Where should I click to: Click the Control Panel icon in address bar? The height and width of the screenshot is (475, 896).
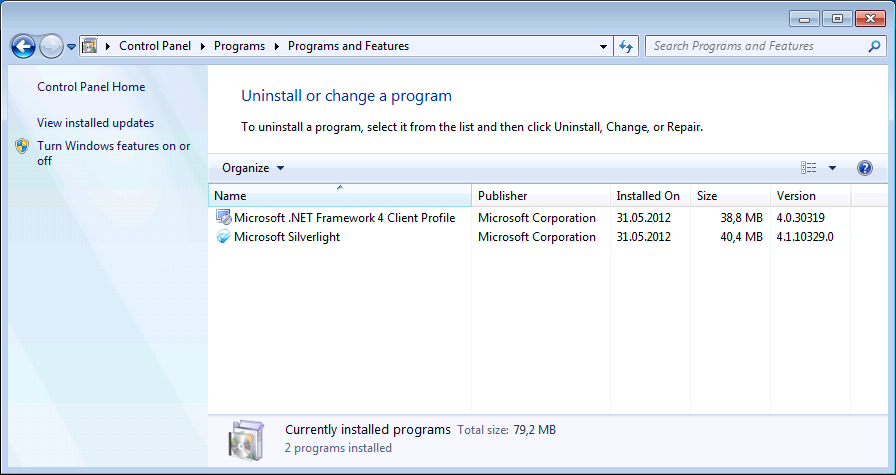tap(89, 46)
